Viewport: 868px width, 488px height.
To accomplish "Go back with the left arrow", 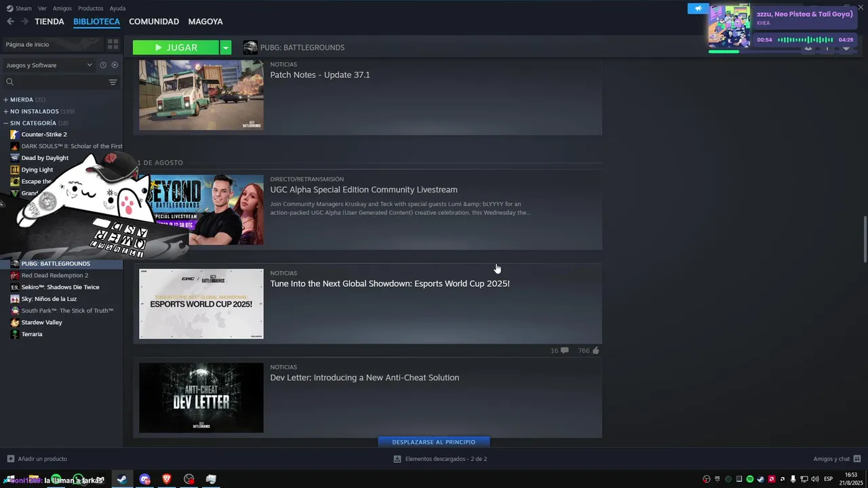I will click(10, 22).
